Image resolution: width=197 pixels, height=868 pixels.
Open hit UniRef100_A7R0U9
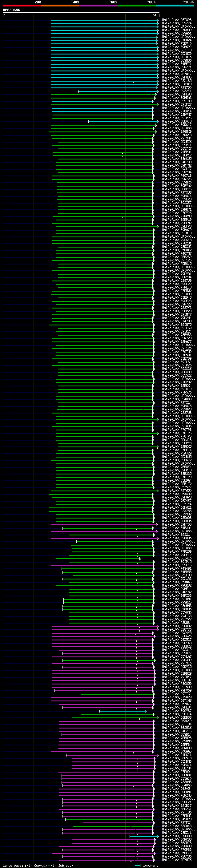177,30
